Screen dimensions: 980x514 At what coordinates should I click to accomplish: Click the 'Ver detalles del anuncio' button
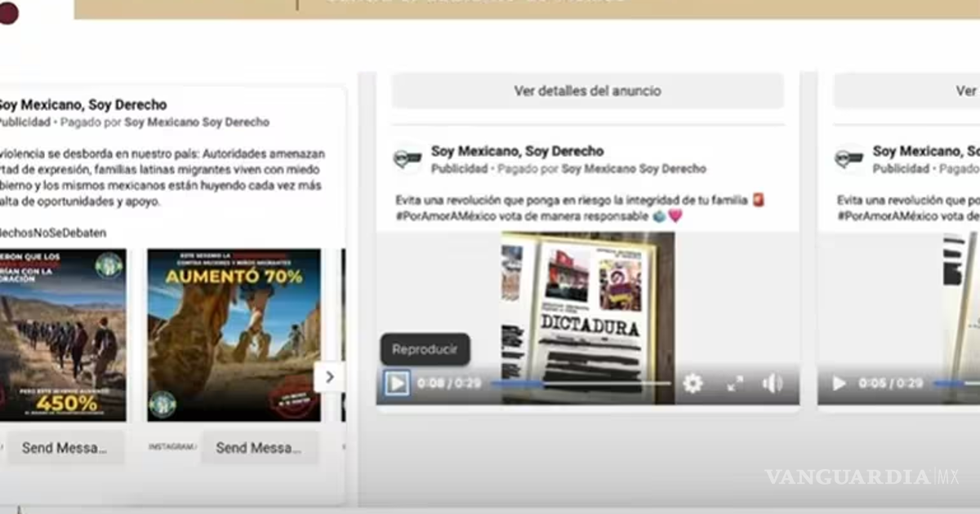[x=587, y=91]
